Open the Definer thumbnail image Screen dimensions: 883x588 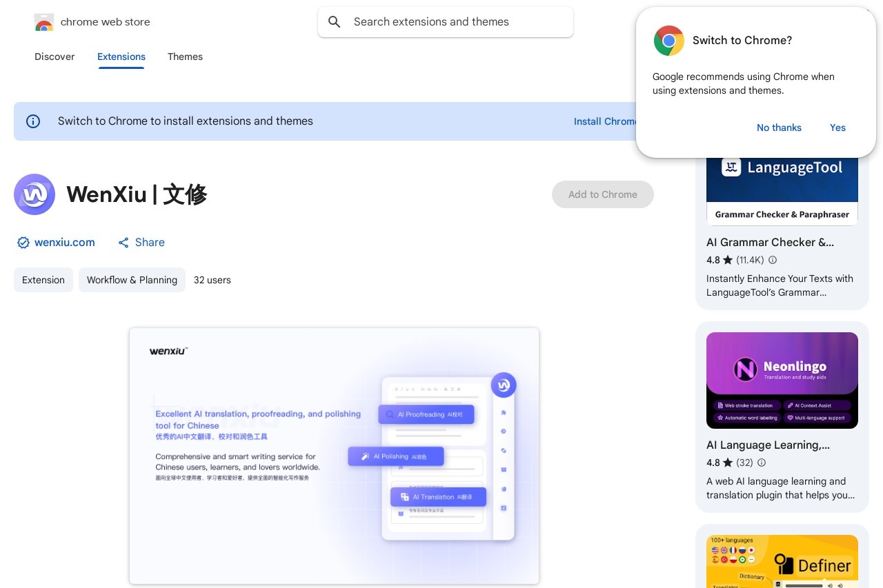(x=782, y=561)
